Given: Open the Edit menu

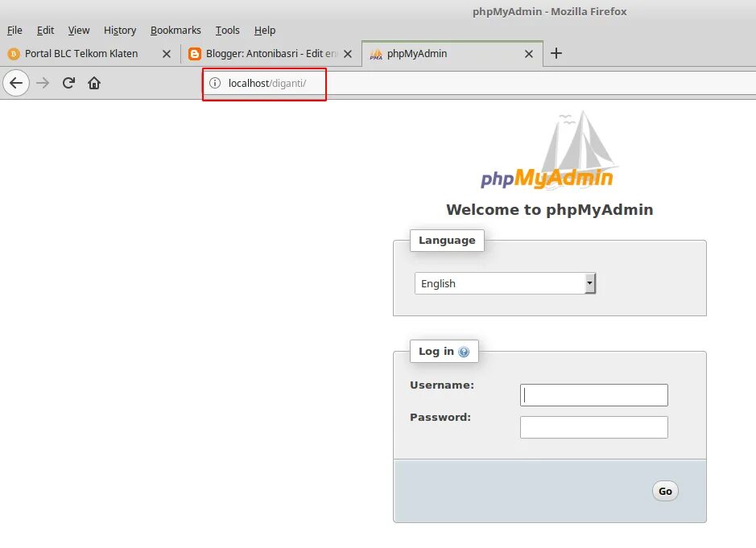Looking at the screenshot, I should pyautogui.click(x=45, y=30).
